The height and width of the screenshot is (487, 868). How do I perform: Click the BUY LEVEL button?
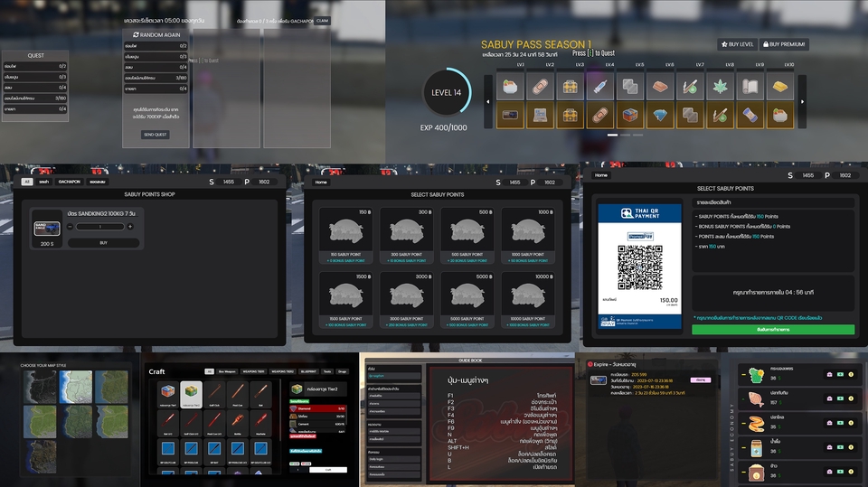pos(738,44)
